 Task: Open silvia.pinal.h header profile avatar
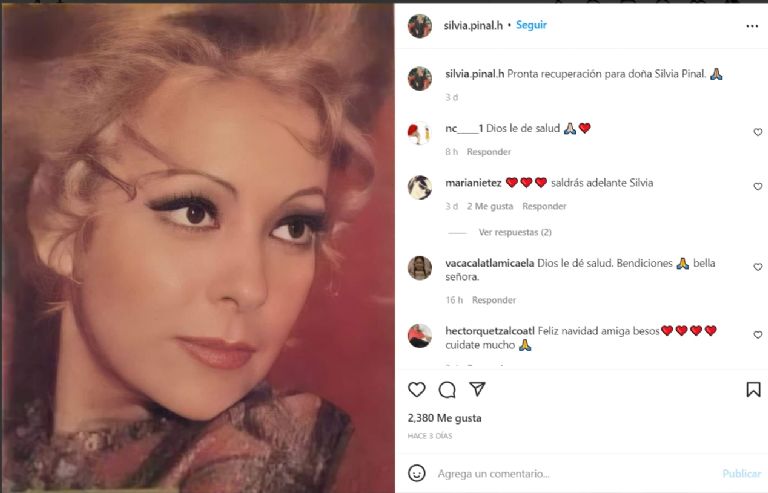click(x=420, y=26)
